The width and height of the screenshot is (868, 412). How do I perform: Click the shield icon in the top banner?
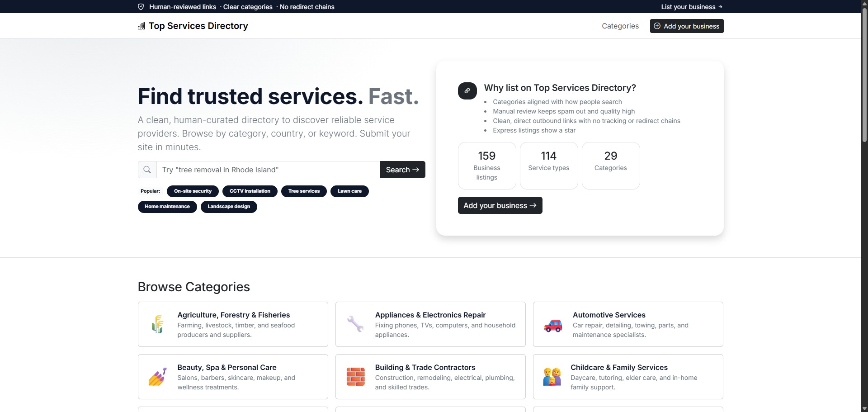point(141,7)
